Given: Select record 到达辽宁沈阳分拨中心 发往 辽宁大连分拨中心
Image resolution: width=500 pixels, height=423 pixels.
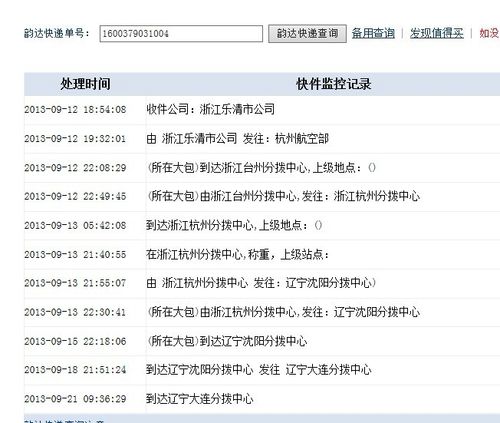Looking at the screenshot, I should click(259, 370).
